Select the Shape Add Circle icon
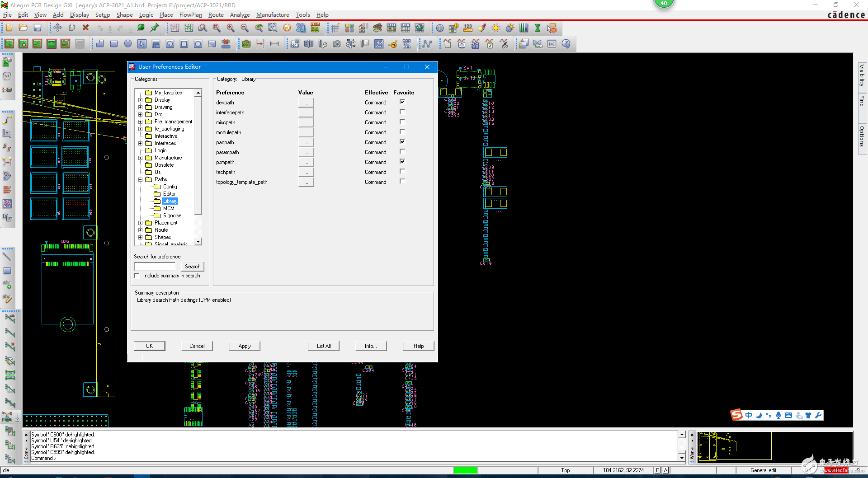This screenshot has height=478, width=868. coord(128,44)
